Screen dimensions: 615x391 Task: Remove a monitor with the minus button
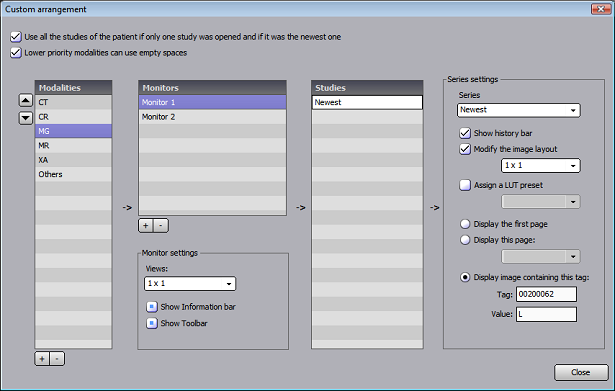pyautogui.click(x=161, y=226)
